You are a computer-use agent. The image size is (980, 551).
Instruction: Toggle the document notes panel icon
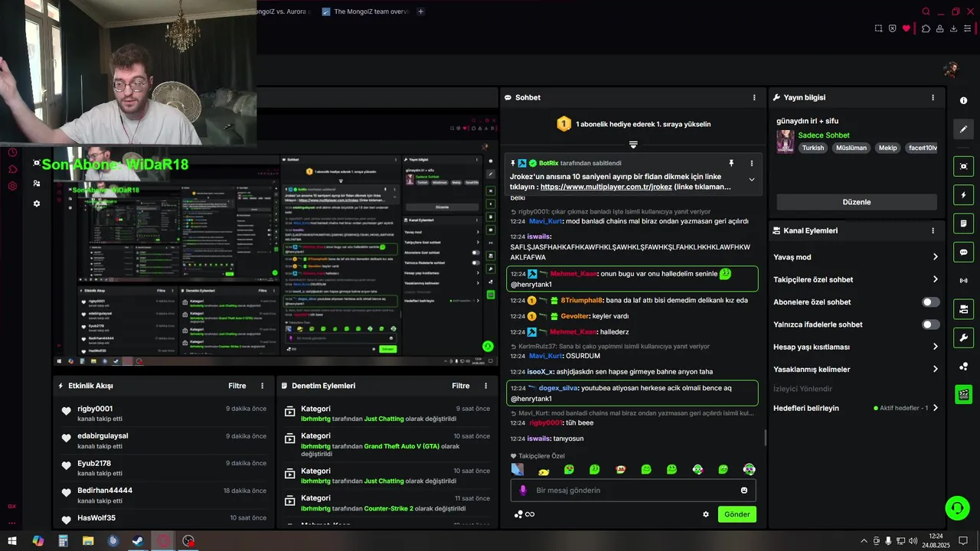[x=963, y=223]
